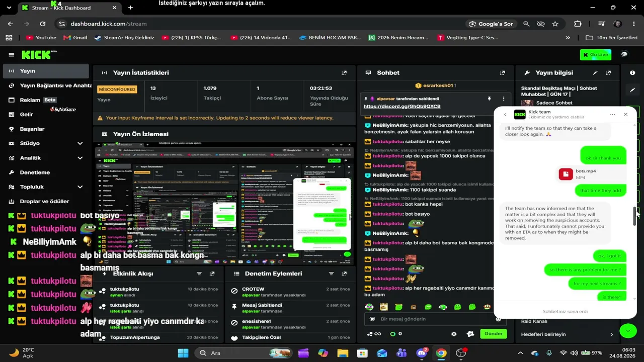
Task: Open the YouTube bookmark
Action: [x=41, y=38]
